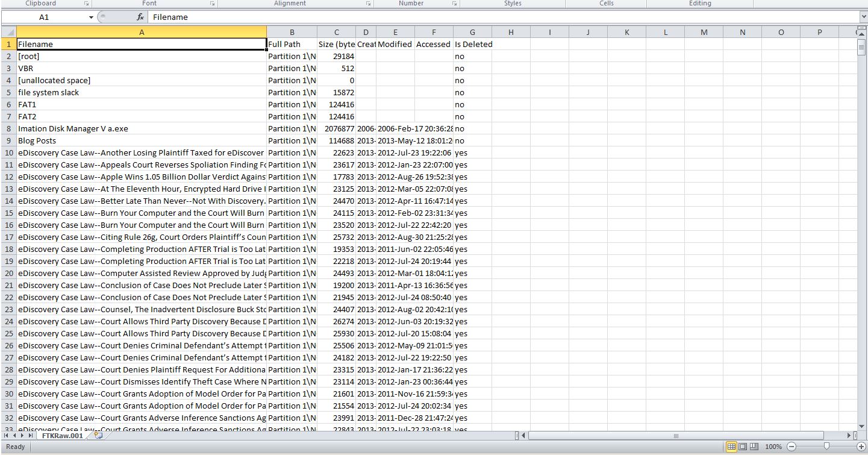Jump to last sheet with the tab navigation arrow
This screenshot has height=455, width=868.
pyautogui.click(x=31, y=435)
